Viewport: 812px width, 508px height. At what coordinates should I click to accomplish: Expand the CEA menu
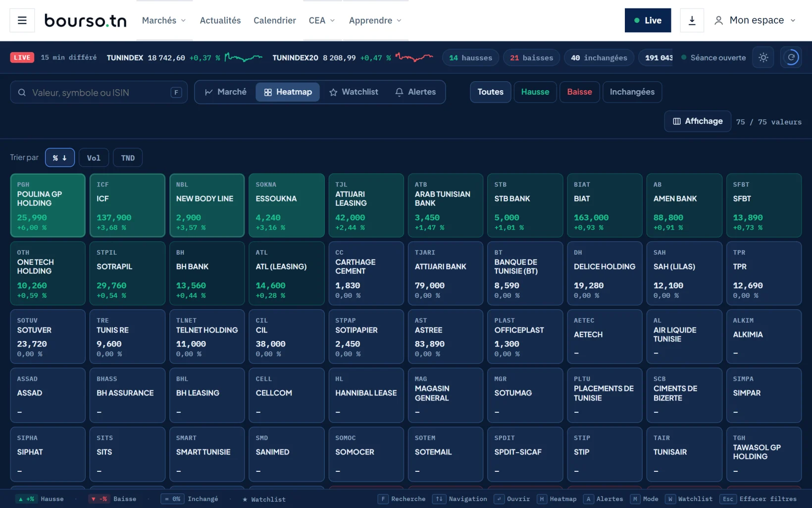(x=322, y=20)
